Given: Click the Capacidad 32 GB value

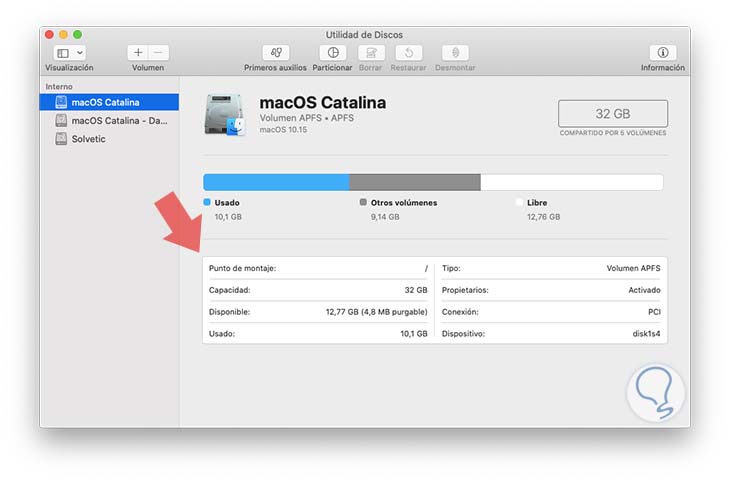Looking at the screenshot, I should tap(416, 290).
